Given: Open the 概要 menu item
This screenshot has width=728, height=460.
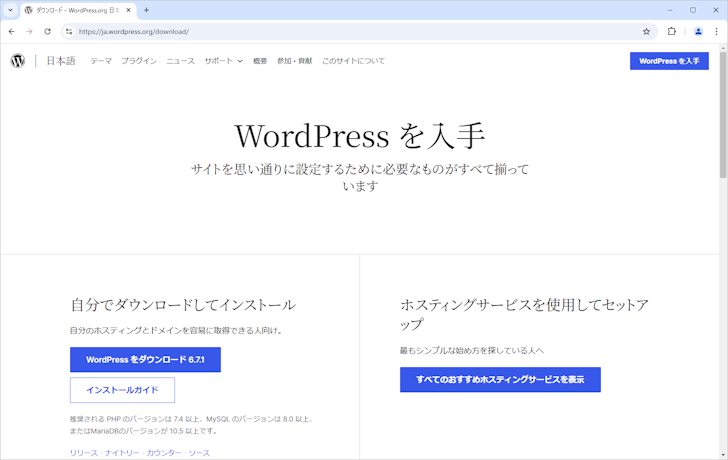Looking at the screenshot, I should [260, 61].
